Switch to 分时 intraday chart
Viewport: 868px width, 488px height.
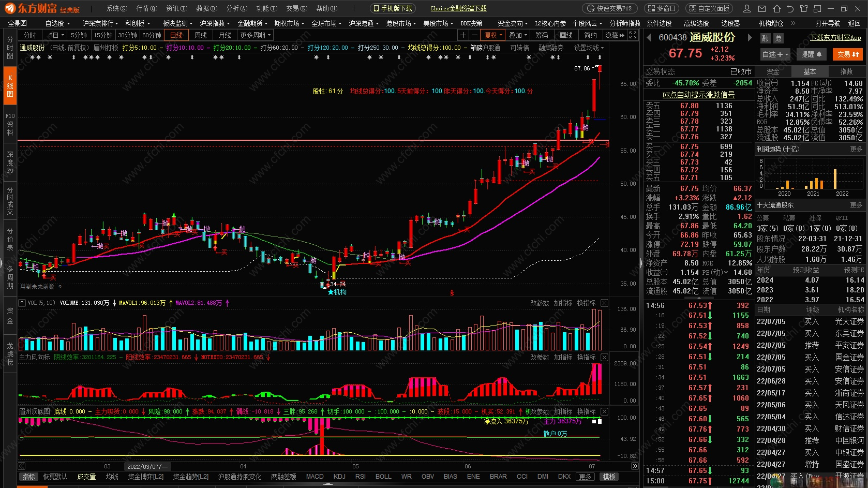point(30,35)
